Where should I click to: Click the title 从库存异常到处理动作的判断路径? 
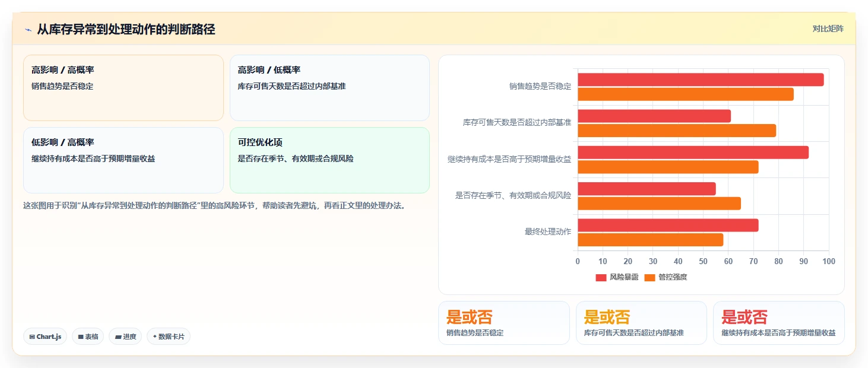pyautogui.click(x=126, y=29)
